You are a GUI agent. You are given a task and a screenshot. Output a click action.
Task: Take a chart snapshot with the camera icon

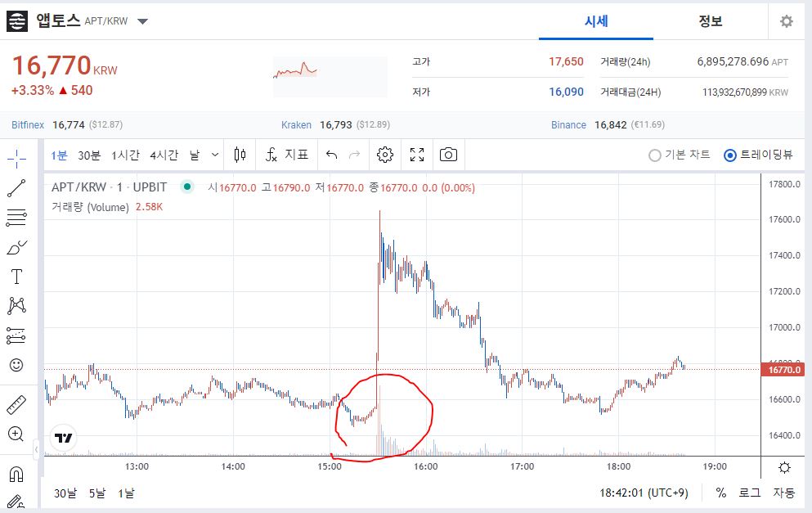(447, 154)
